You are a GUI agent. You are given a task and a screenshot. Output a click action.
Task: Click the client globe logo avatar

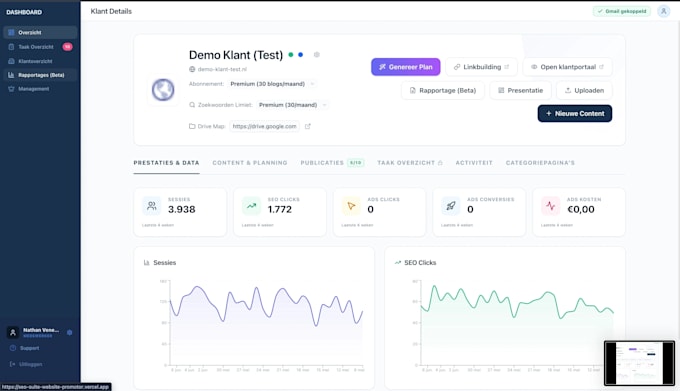[163, 90]
